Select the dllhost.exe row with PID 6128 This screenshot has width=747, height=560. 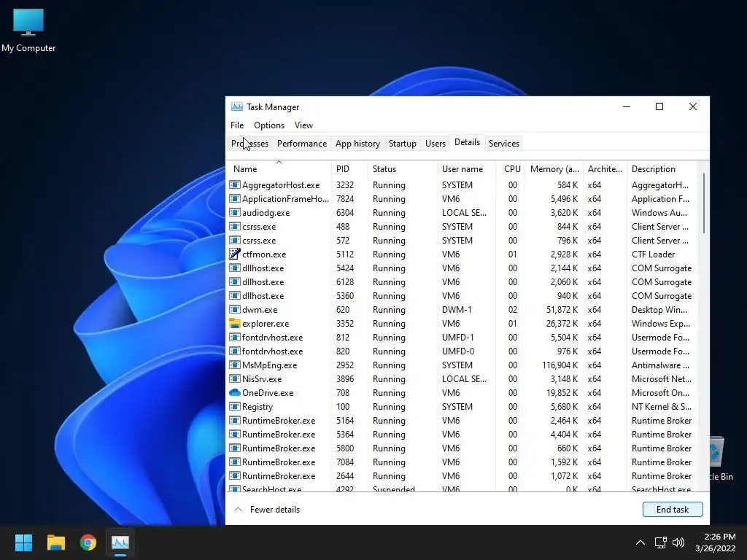462,282
